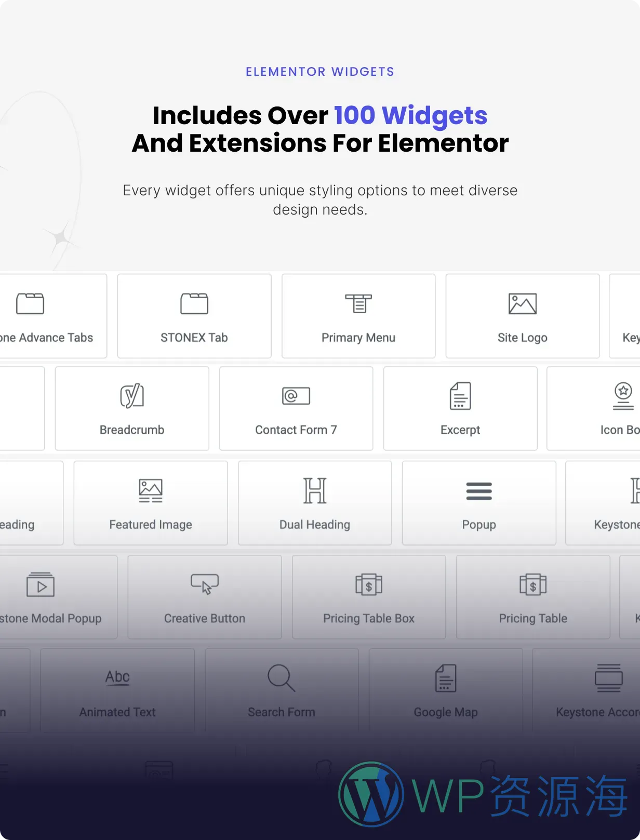
Task: Open the Breadcrumb widget icon
Action: [132, 396]
